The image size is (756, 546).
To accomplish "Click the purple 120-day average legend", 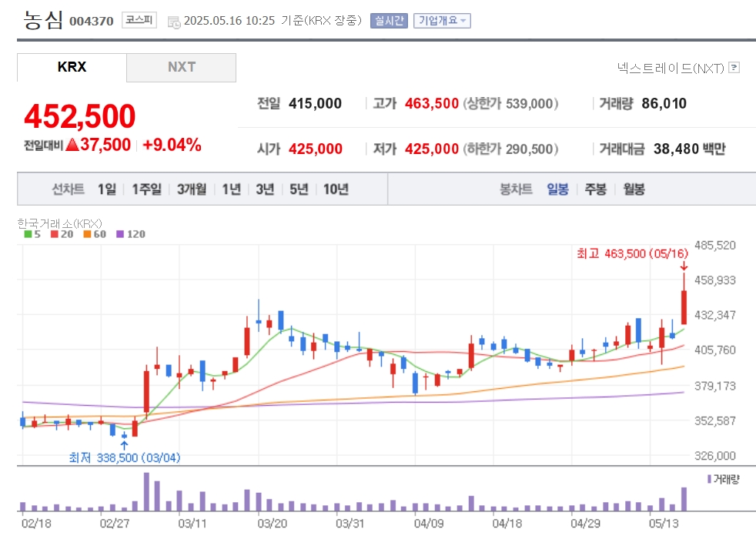I will point(131,234).
